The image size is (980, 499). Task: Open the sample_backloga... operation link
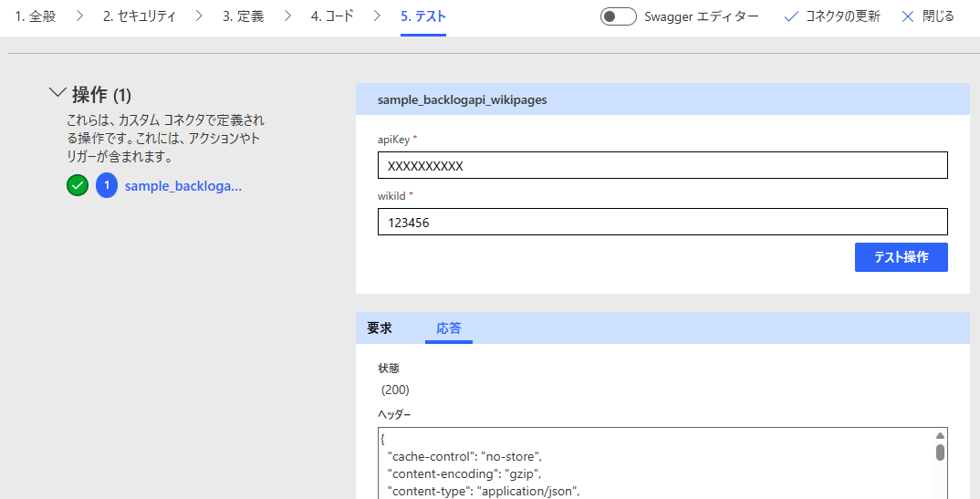tap(182, 186)
